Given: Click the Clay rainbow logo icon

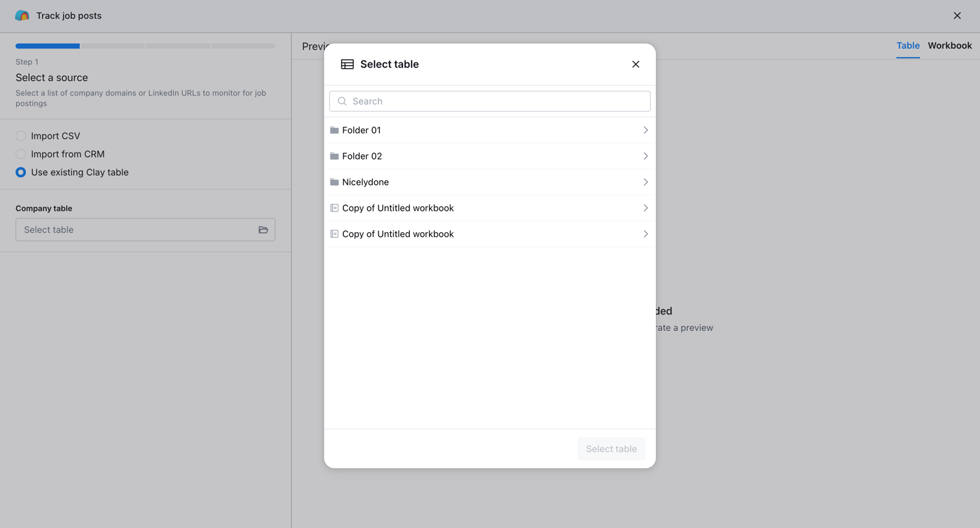Looking at the screenshot, I should pos(22,16).
